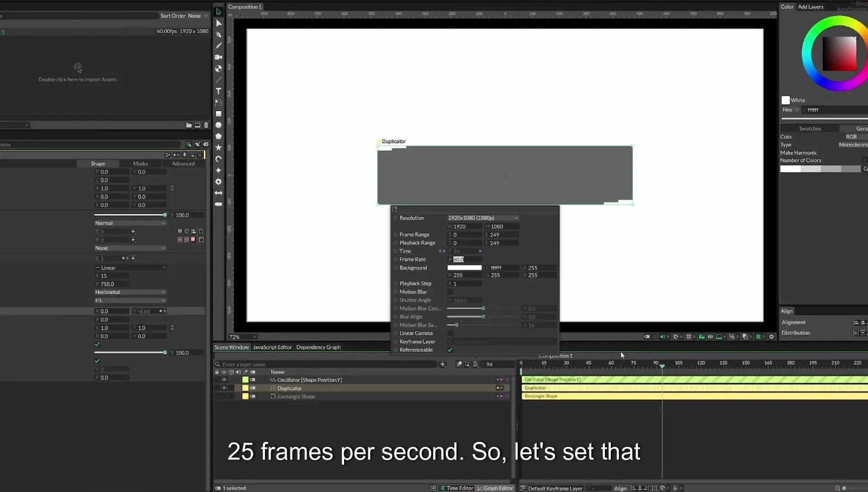Select the Pen tool
Image resolution: width=868 pixels, height=492 pixels.
point(219,34)
